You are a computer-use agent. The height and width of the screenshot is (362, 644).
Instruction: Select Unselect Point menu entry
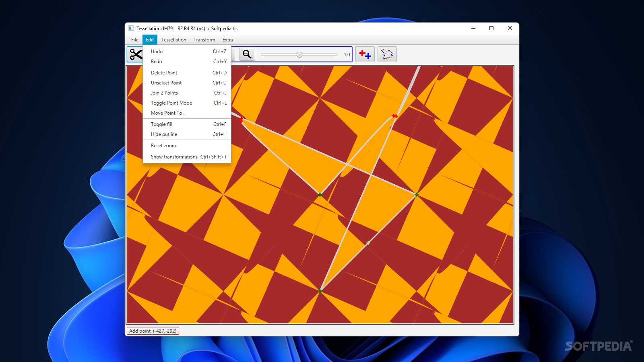click(187, 83)
